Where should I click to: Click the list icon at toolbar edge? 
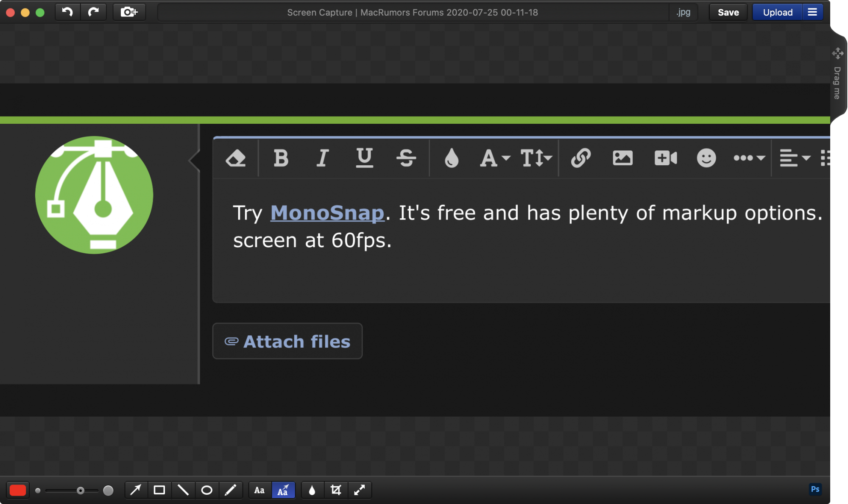coord(825,158)
